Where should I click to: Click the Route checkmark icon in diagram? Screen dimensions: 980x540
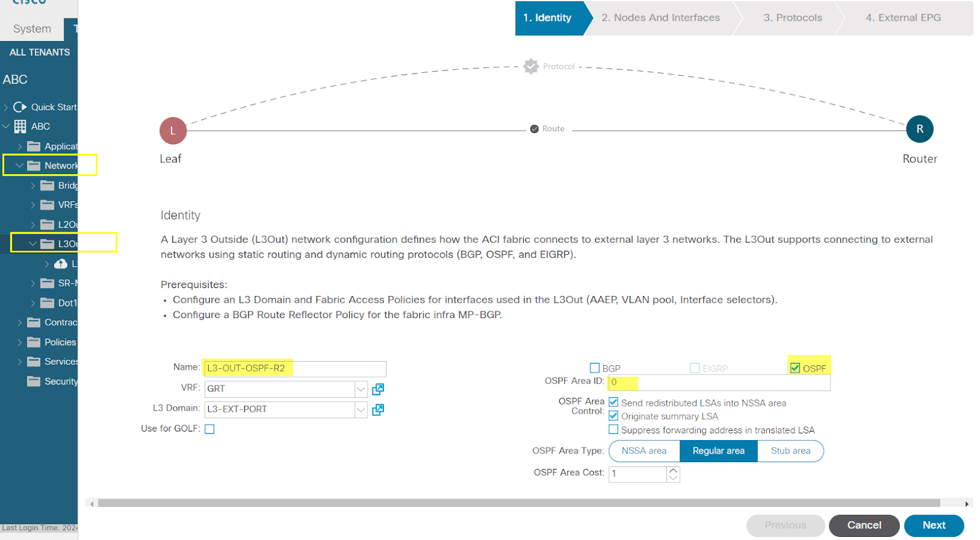(534, 129)
